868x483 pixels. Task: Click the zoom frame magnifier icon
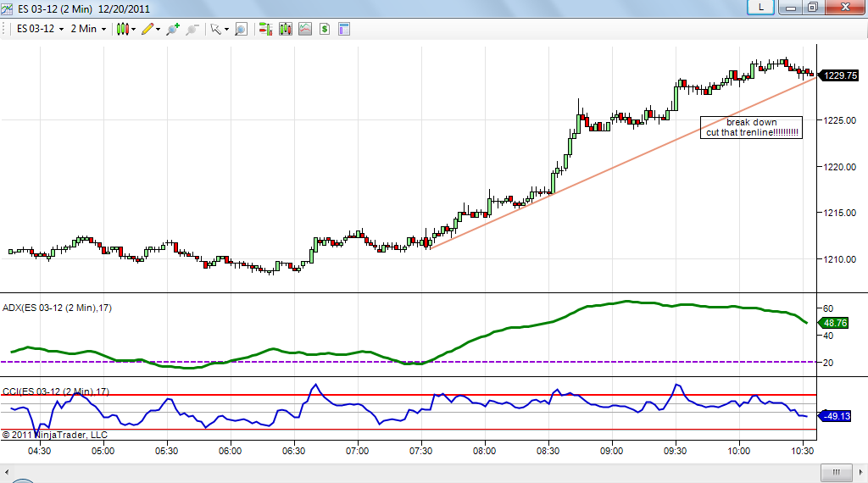point(241,30)
